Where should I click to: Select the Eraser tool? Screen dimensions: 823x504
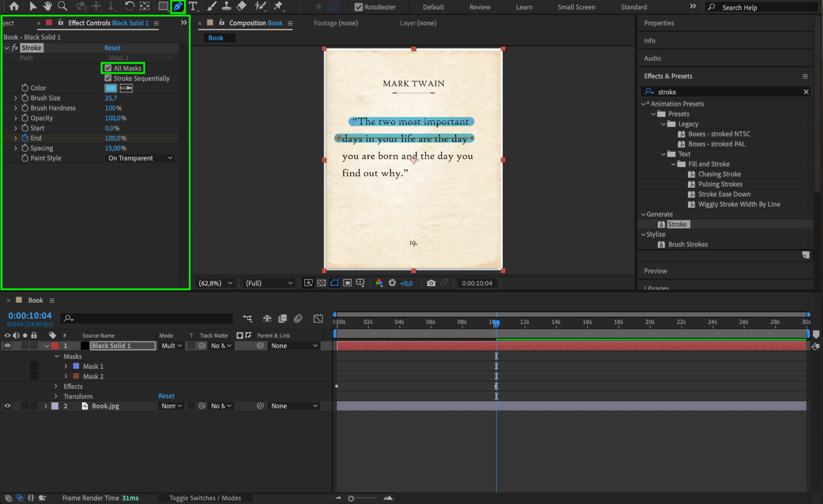pyautogui.click(x=242, y=6)
